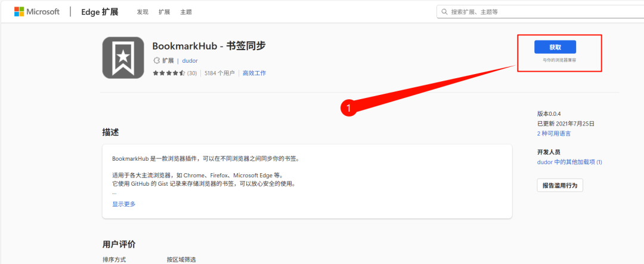
Task: Open the 主题 tab
Action: [186, 12]
